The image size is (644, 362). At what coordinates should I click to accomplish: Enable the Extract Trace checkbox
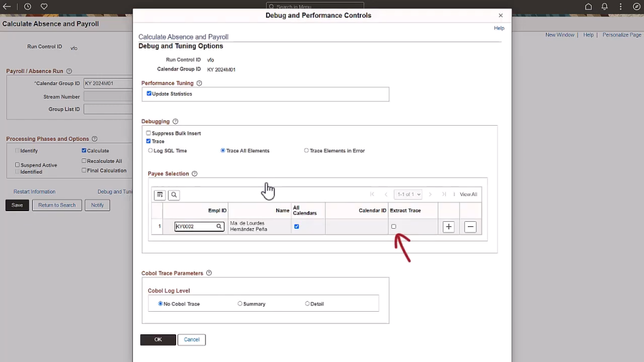click(394, 226)
